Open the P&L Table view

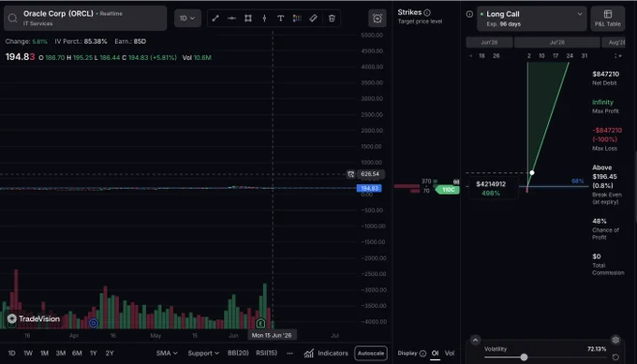[x=608, y=19]
